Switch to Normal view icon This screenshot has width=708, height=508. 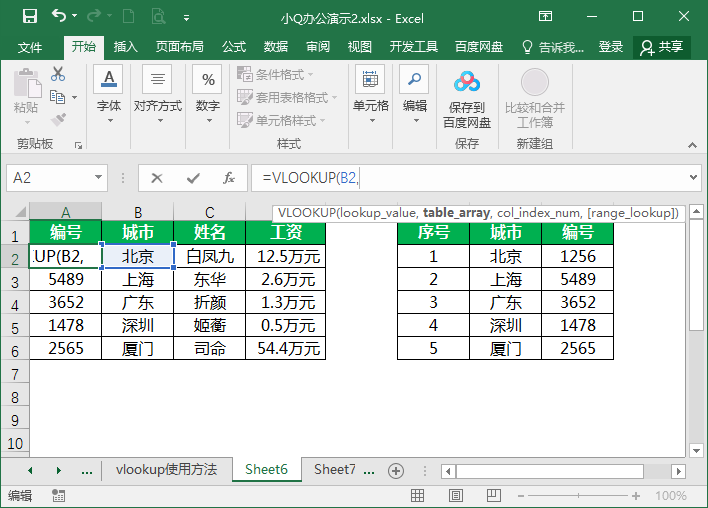[x=417, y=496]
